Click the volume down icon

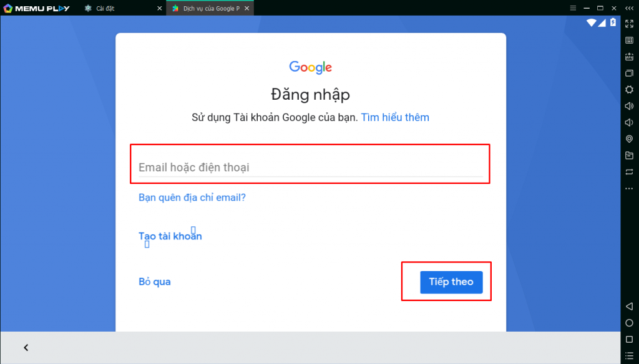click(629, 123)
